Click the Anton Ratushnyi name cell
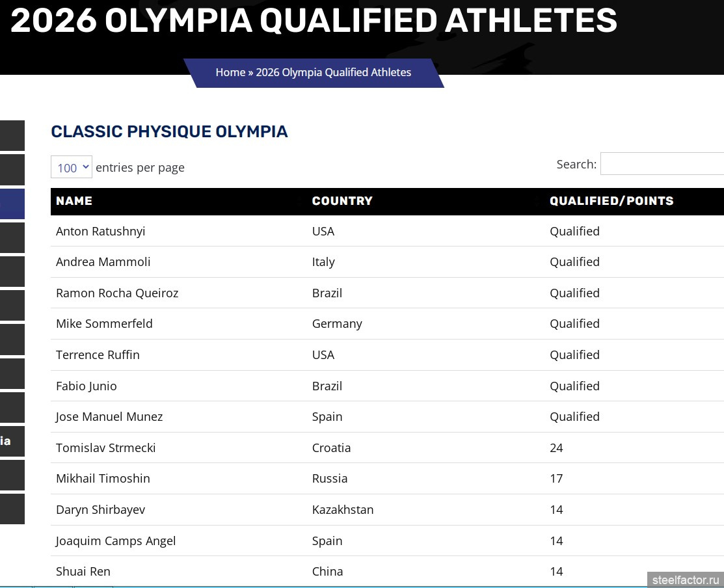This screenshot has width=724, height=588. point(100,232)
